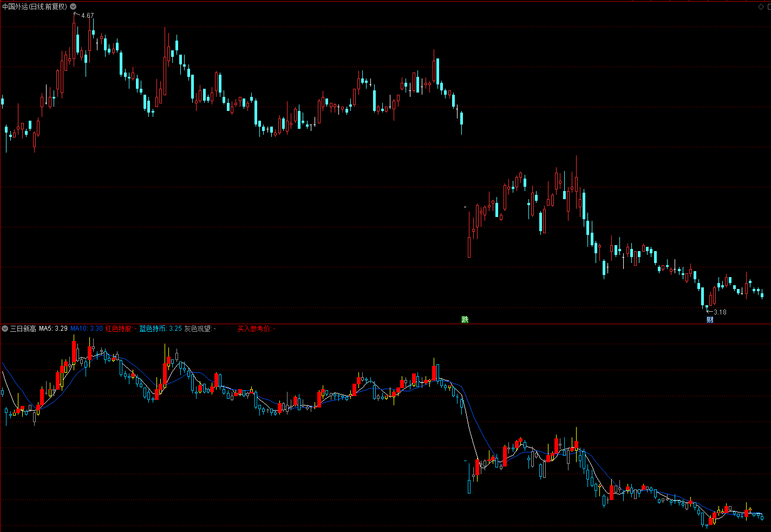Click the 买入参考价 label
771x532 pixels.
(x=256, y=329)
